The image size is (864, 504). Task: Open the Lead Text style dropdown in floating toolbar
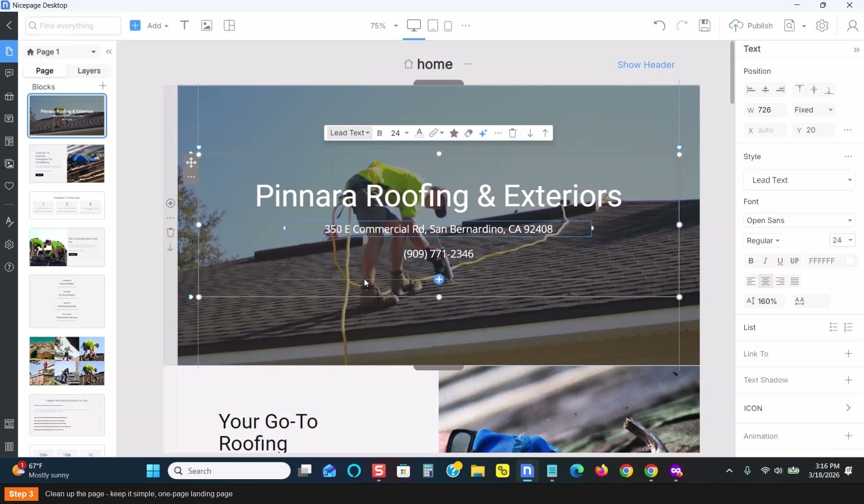click(x=349, y=133)
